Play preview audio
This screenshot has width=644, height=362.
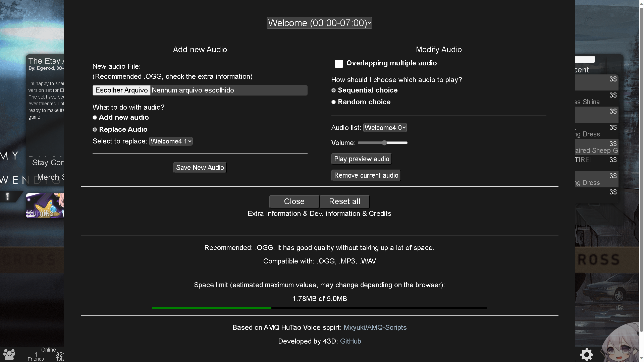tap(361, 159)
